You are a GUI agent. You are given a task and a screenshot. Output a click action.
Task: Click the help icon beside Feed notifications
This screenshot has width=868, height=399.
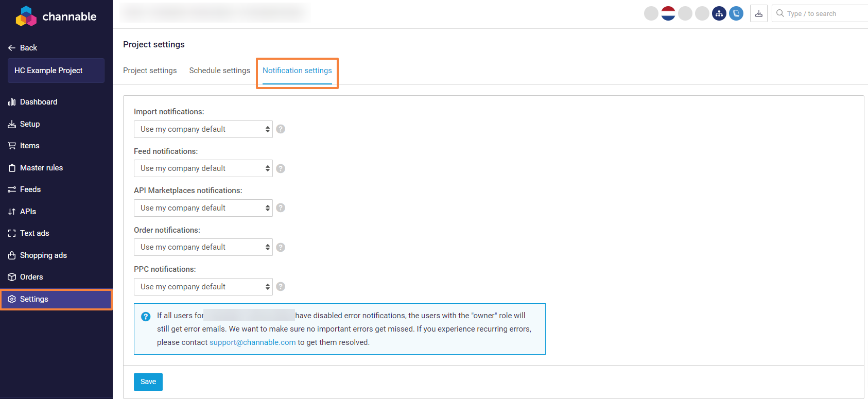281,168
